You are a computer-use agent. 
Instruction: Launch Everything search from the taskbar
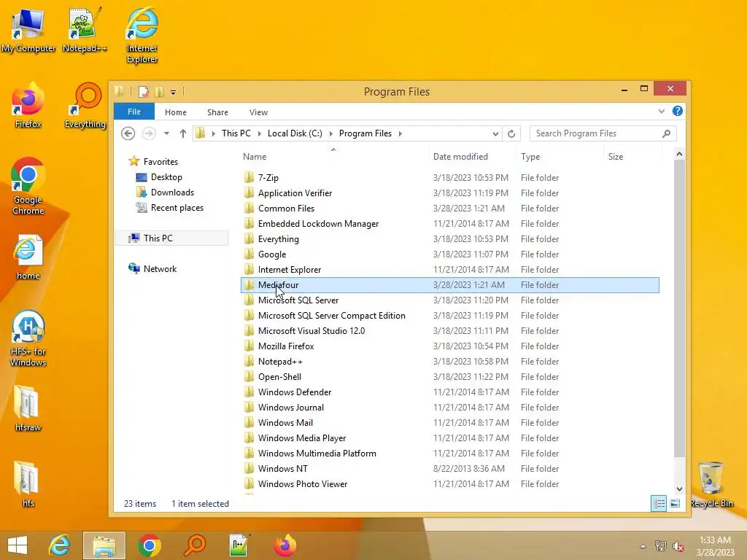195,545
